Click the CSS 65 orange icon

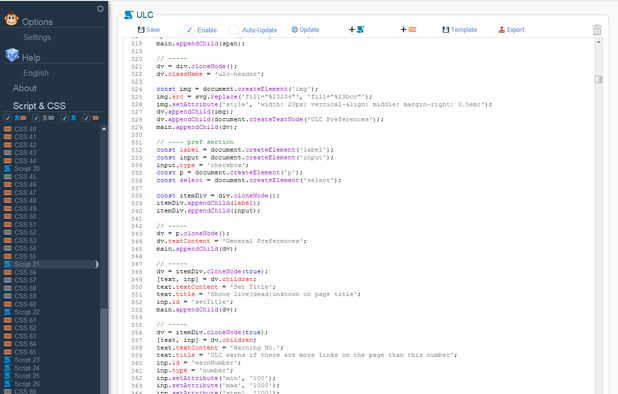7,352
